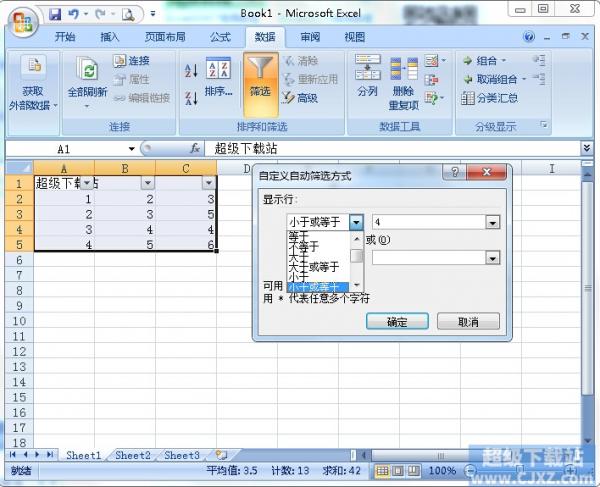Expand the operator dropdown showing 小于或等于

coord(356,222)
